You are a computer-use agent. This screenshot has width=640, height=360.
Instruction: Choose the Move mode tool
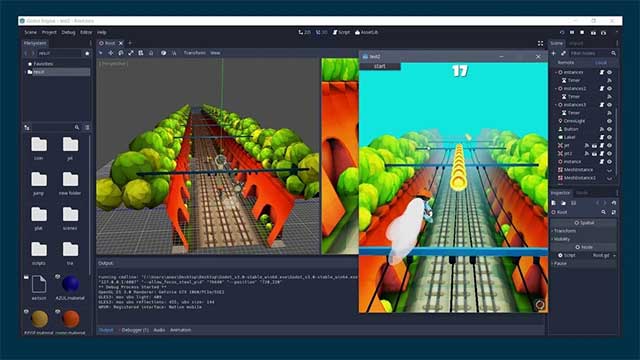coord(111,53)
